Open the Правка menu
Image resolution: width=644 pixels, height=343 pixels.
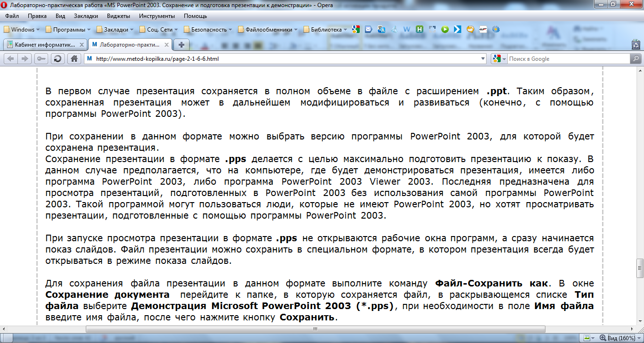pyautogui.click(x=37, y=16)
